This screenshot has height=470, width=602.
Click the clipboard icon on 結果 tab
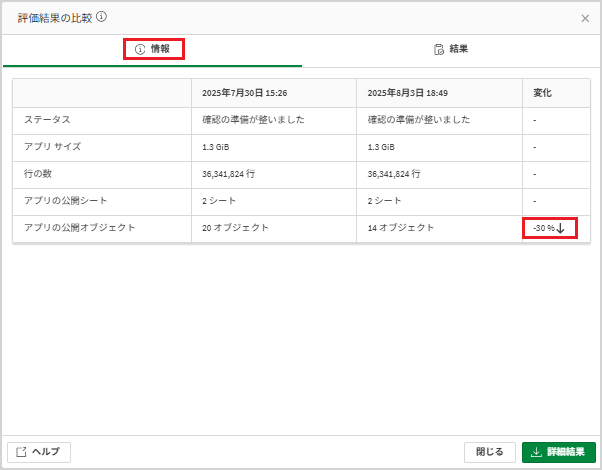click(x=439, y=50)
